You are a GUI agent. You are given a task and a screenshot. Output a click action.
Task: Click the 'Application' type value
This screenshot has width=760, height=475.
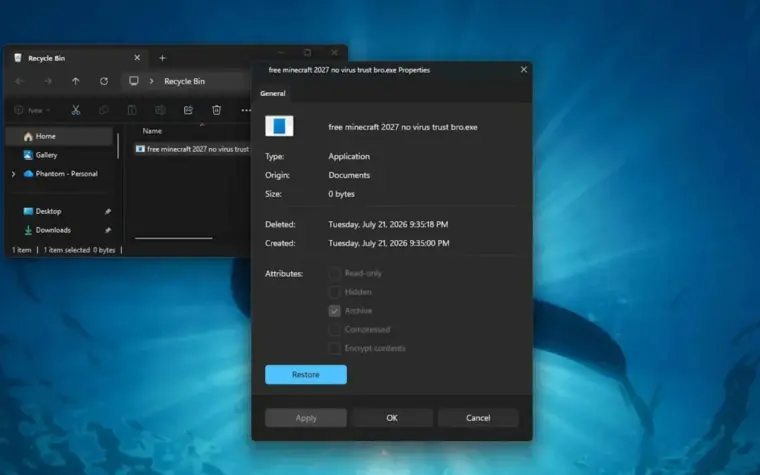pyautogui.click(x=349, y=157)
